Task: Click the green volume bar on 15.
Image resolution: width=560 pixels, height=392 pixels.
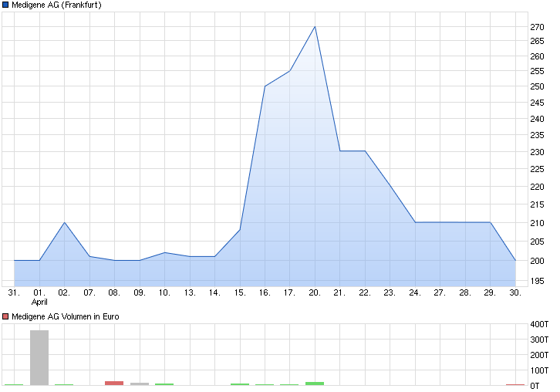Action: (240, 384)
